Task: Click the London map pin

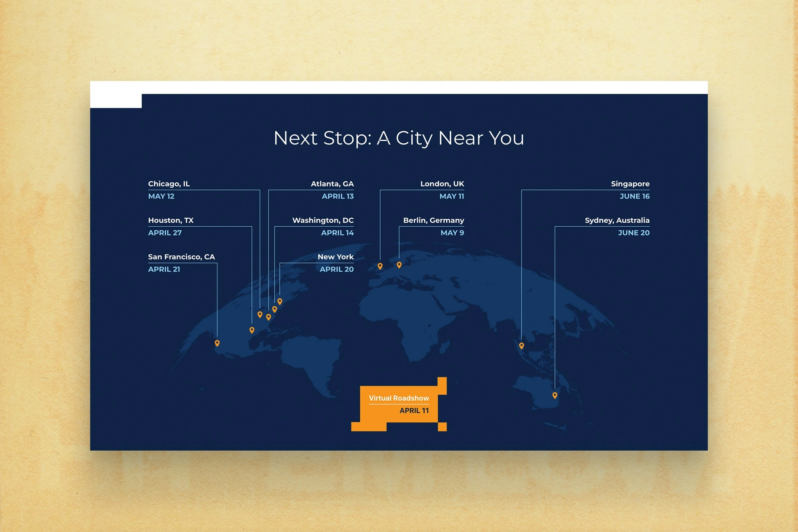Action: click(x=380, y=266)
